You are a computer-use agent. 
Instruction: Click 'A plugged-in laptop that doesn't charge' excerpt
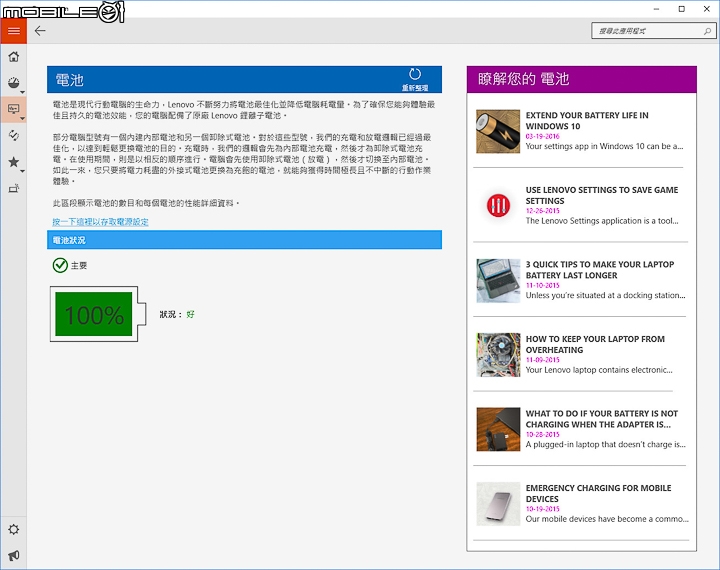(606, 445)
